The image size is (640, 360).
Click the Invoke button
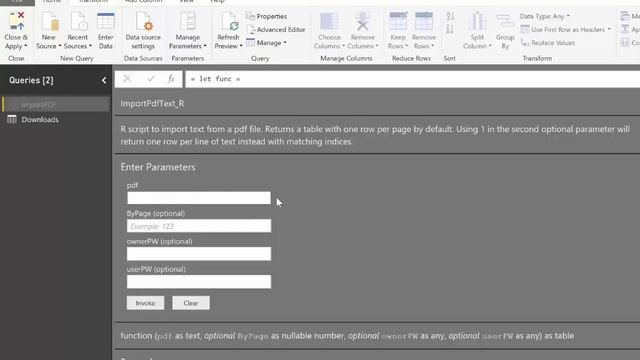pos(145,303)
